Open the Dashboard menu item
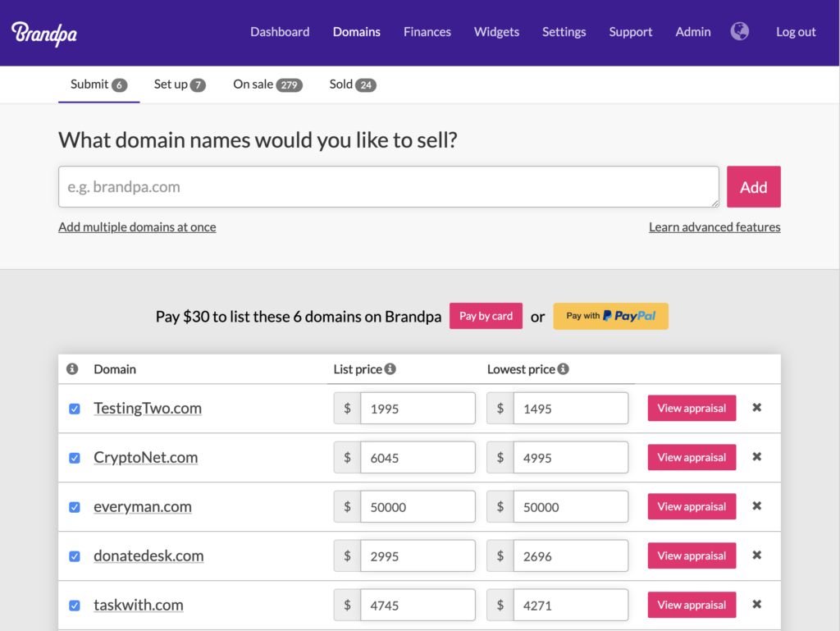The height and width of the screenshot is (631, 840). tap(280, 32)
